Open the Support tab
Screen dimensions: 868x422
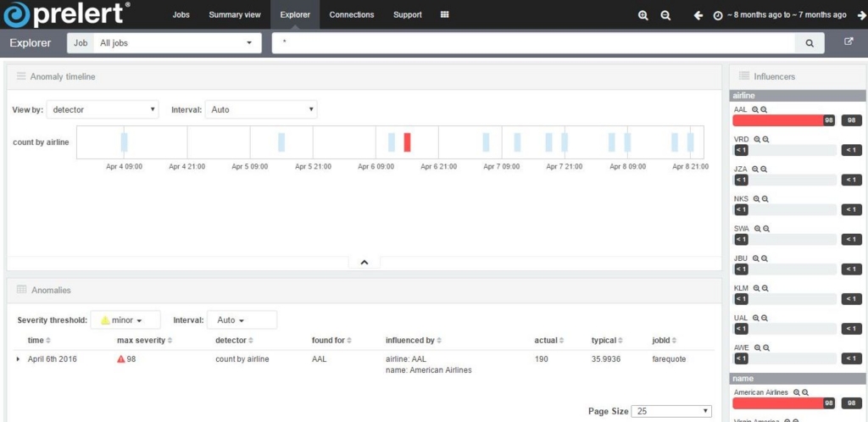(408, 15)
